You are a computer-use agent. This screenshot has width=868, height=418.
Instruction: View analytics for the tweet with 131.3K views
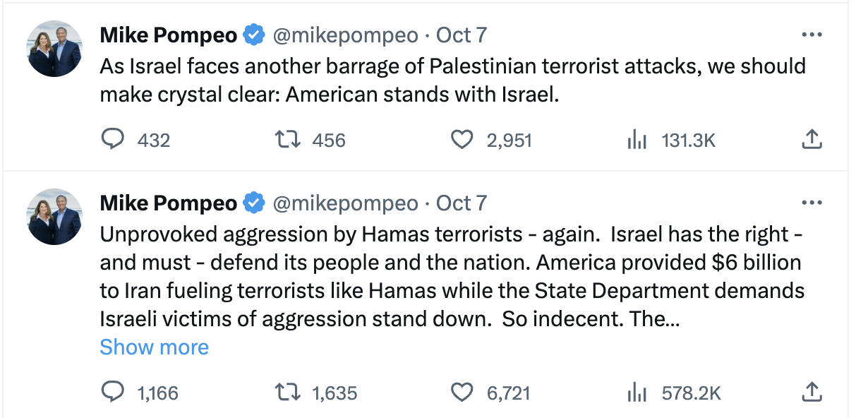pos(637,140)
